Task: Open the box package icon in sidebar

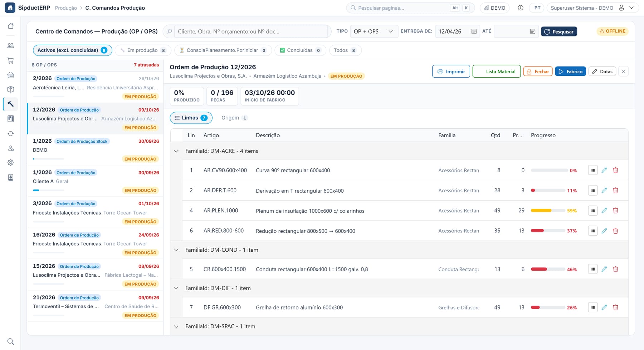Action: coord(11,89)
